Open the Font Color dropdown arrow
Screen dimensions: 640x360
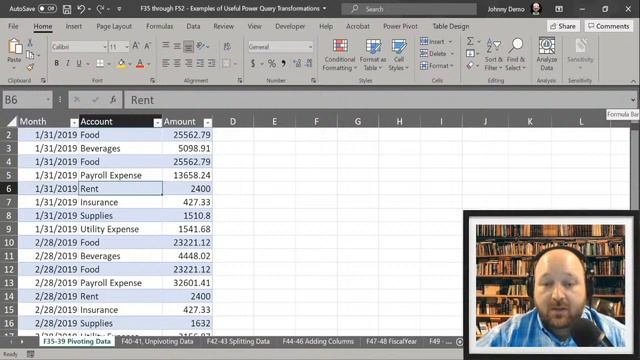pyautogui.click(x=149, y=64)
